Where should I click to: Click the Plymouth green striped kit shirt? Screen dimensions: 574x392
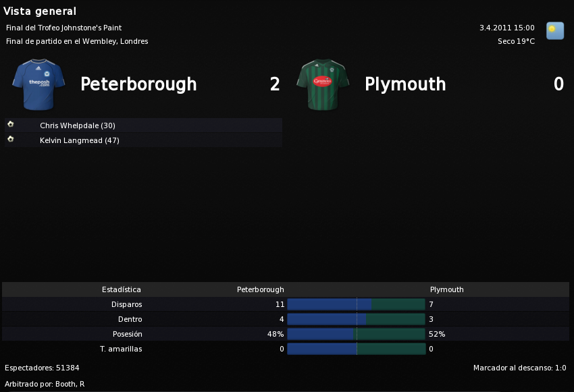coord(323,84)
